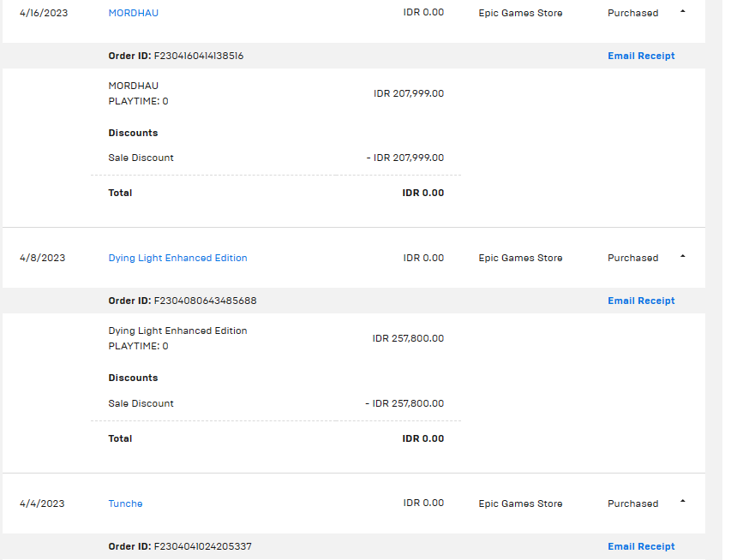Collapse the Dying Light order details arrow
Image resolution: width=737 pixels, height=560 pixels.
click(x=683, y=256)
